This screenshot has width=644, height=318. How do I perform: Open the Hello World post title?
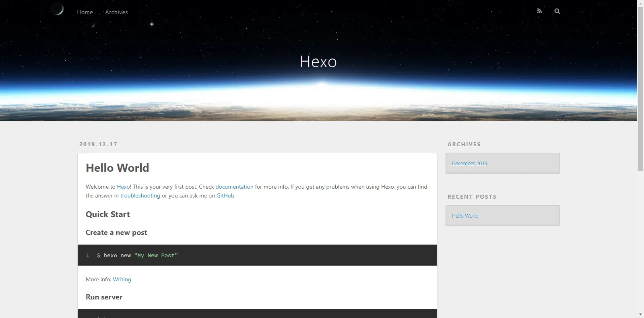click(x=117, y=168)
